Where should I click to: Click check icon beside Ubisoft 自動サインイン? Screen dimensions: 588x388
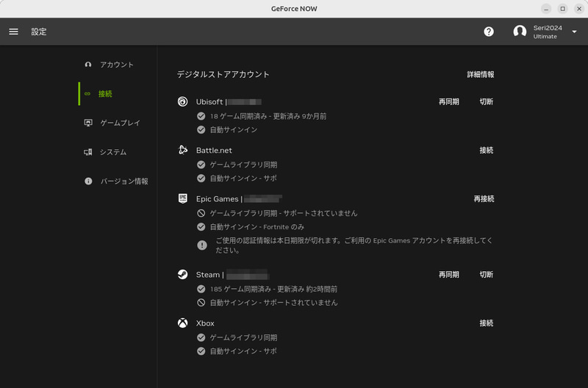click(x=201, y=130)
